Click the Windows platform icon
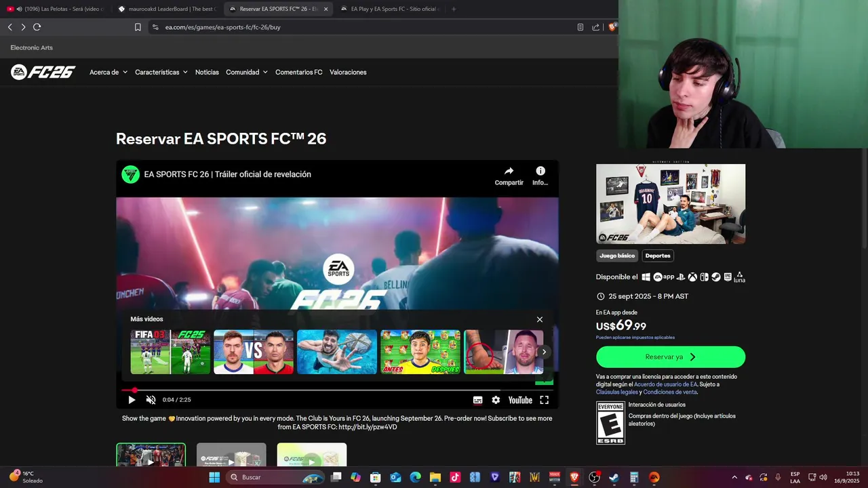 646,277
